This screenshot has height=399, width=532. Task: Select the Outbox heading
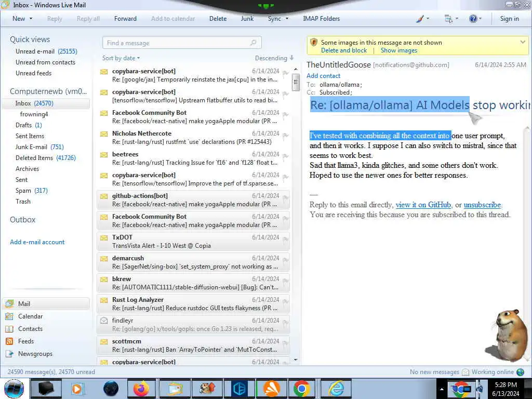[23, 220]
